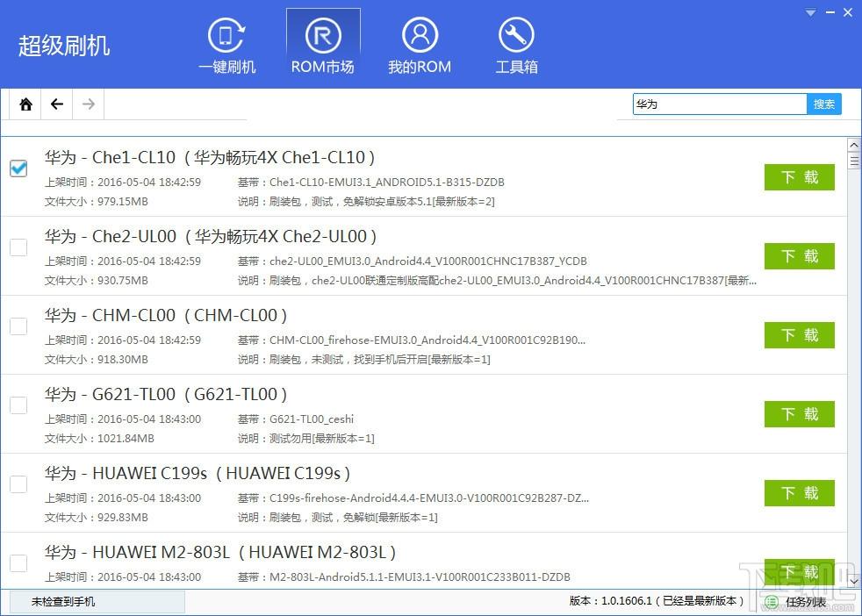The width and height of the screenshot is (862, 616).
Task: Check the G621-TL00 ROM checkbox
Action: click(x=18, y=405)
